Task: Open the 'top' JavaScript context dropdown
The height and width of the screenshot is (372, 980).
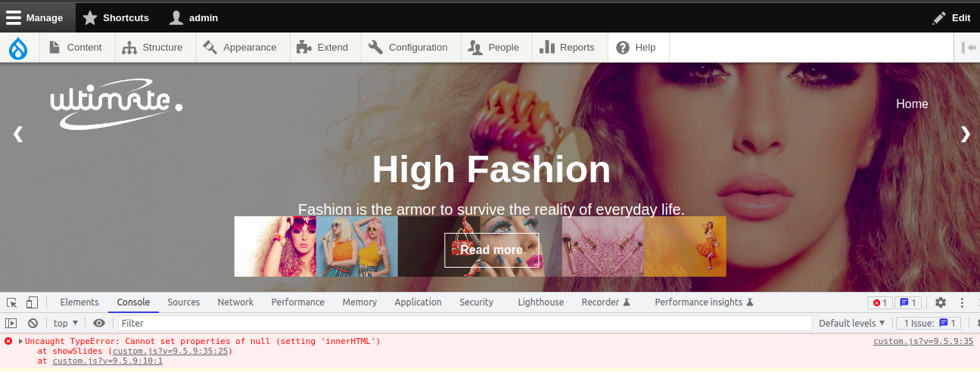Action: click(x=66, y=324)
